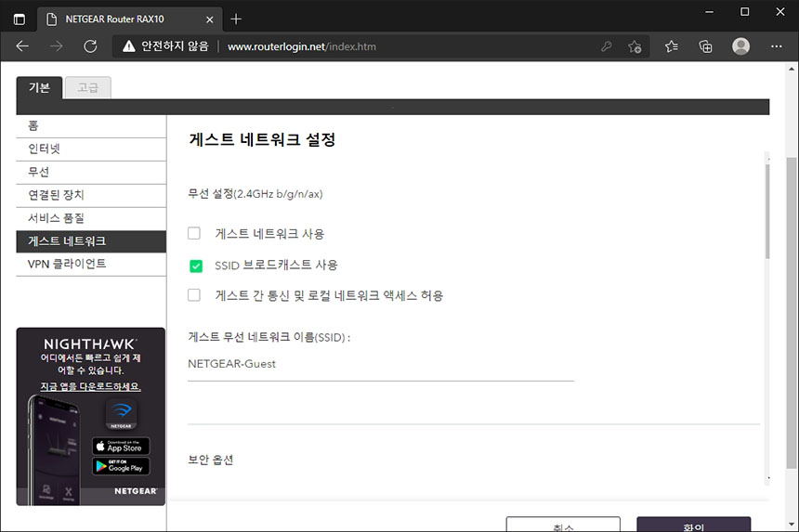Image resolution: width=799 pixels, height=532 pixels.
Task: Open VPN 클라이언트 in the sidebar
Action: (x=91, y=265)
